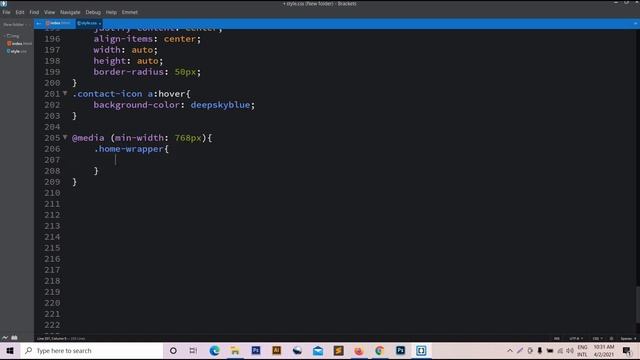Open the Debug menu
The height and width of the screenshot is (360, 640).
point(93,12)
